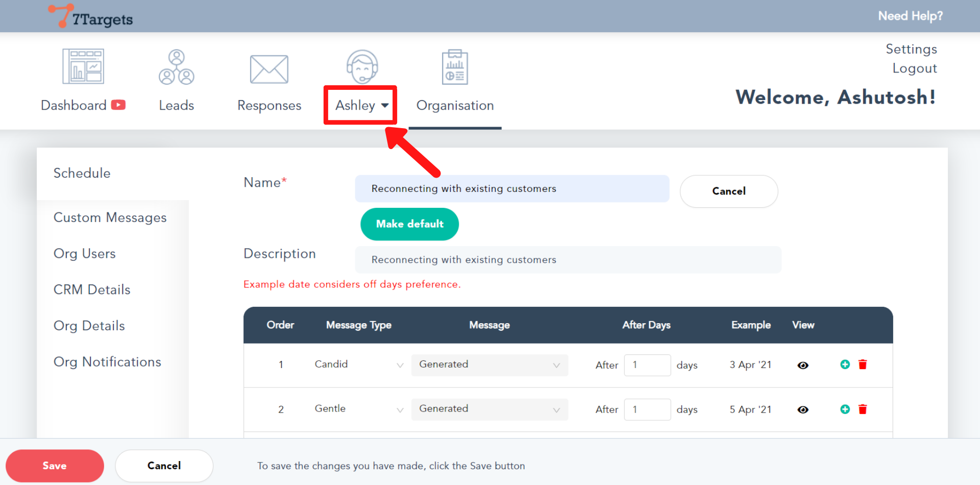
Task: Edit the After days value for Candid
Action: coord(647,365)
